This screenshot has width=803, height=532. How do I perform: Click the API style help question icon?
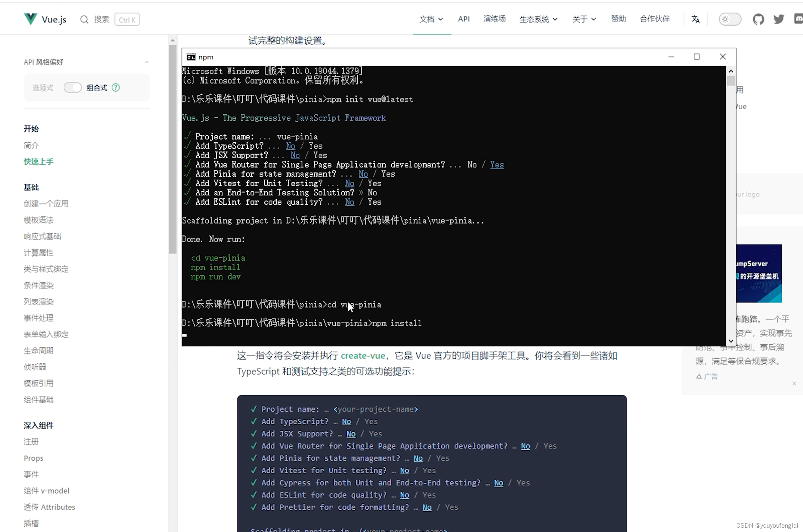click(116, 88)
